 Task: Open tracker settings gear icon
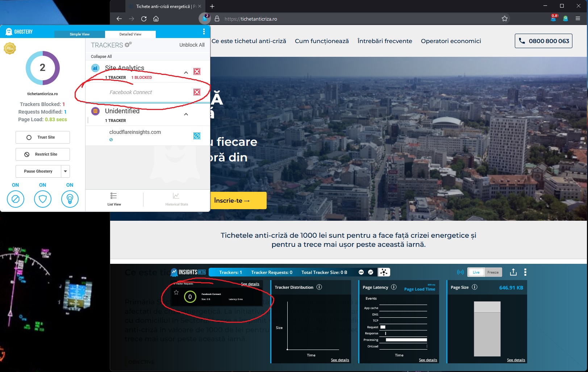pos(128,45)
